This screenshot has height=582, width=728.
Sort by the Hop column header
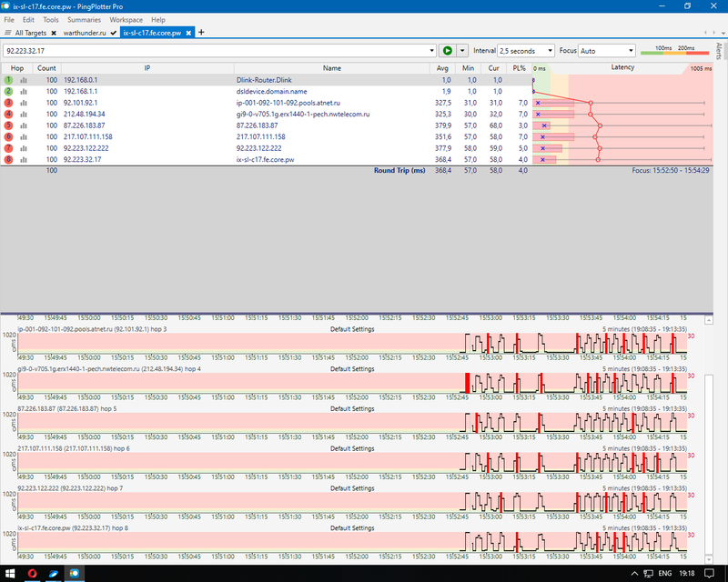point(16,68)
